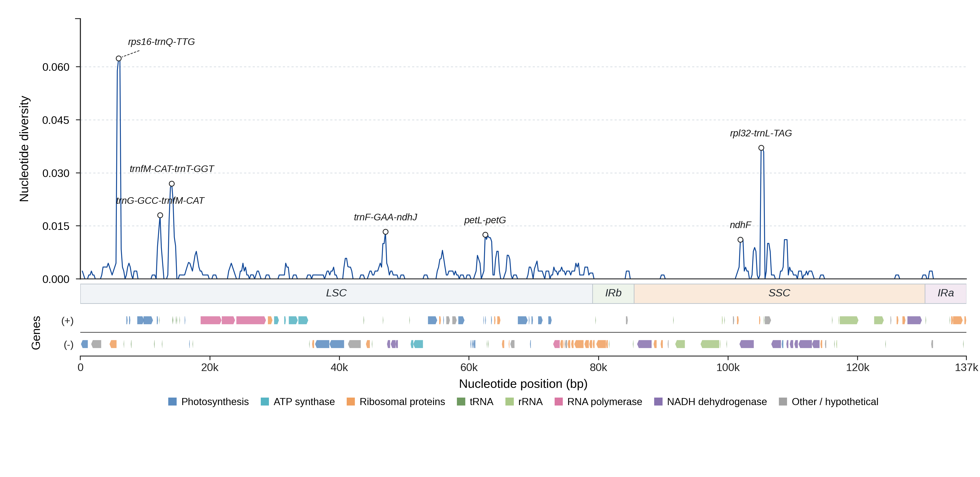Viewport: 980px width, 477px height.
Task: Click the ATP synthase legend swatch
Action: 265,402
